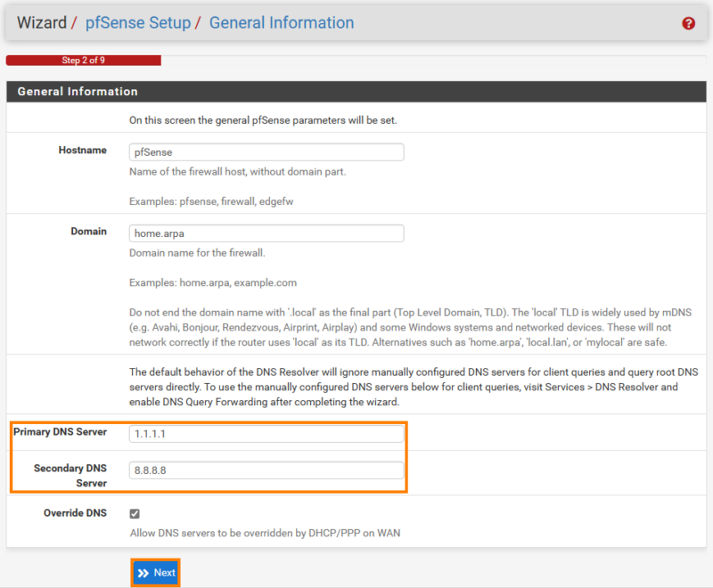Screen dimensions: 713x588
Task: Click the Step 2 of 9 progress bar
Action: 83,61
